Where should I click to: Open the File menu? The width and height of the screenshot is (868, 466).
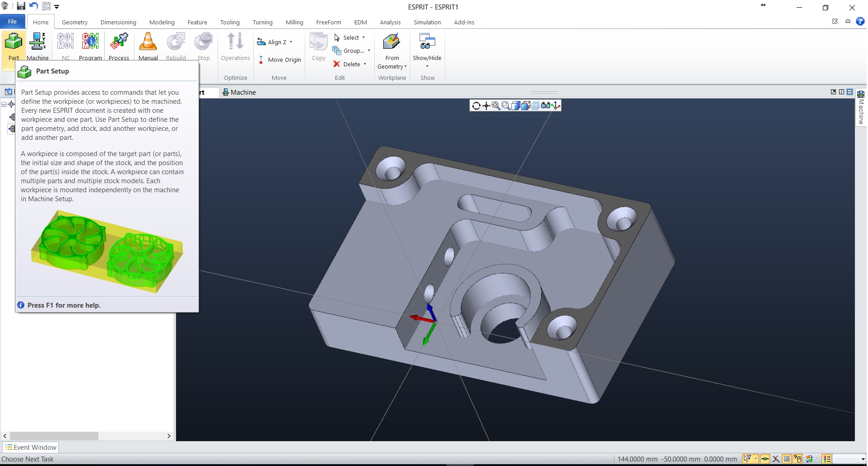click(13, 22)
